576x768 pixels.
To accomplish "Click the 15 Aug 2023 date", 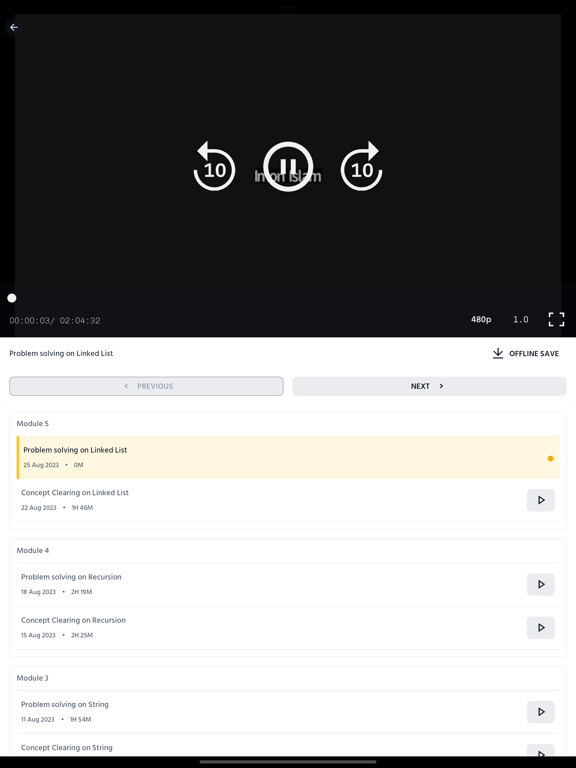I will [x=38, y=635].
